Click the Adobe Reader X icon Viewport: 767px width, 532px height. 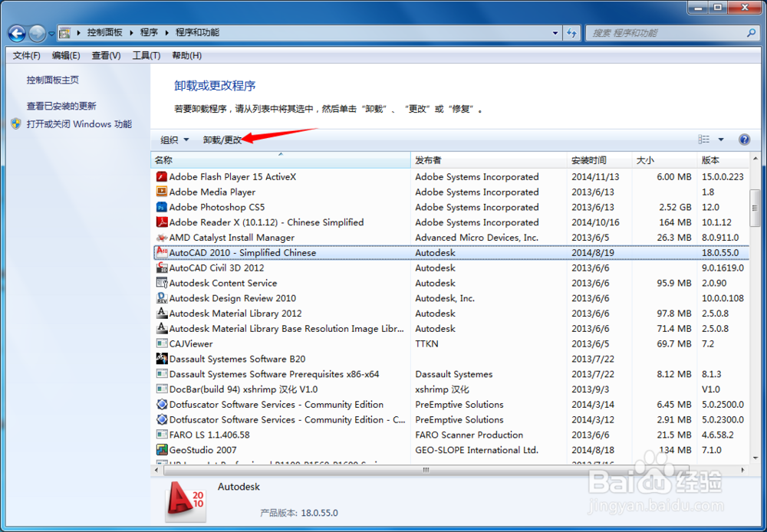point(161,222)
